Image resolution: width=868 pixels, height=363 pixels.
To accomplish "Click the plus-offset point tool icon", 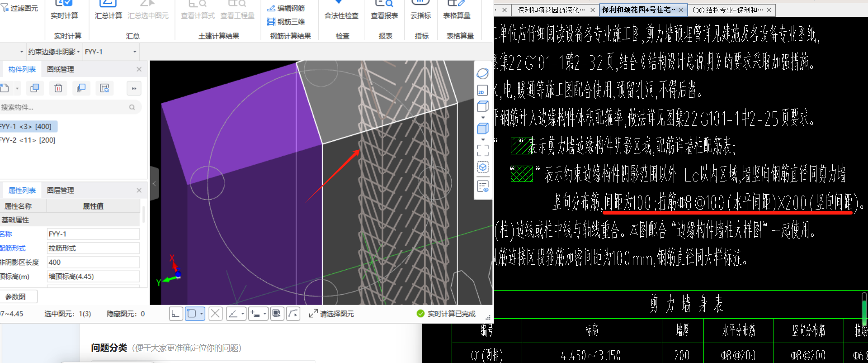I will coord(255,314).
